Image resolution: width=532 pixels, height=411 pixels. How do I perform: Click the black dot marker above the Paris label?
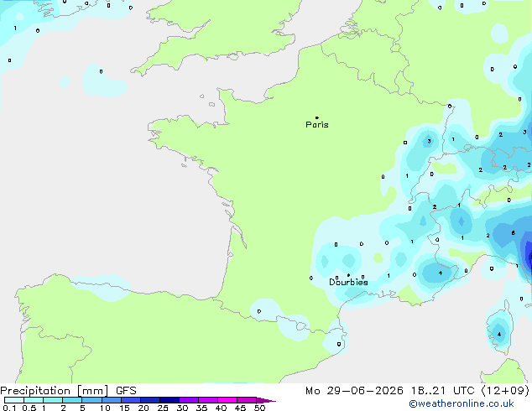click(317, 117)
